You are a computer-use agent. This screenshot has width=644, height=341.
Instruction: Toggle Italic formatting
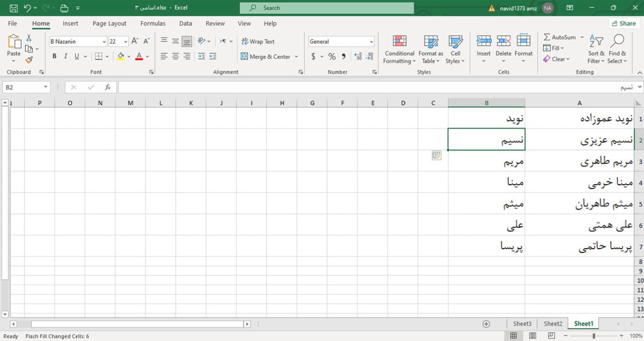click(x=66, y=56)
